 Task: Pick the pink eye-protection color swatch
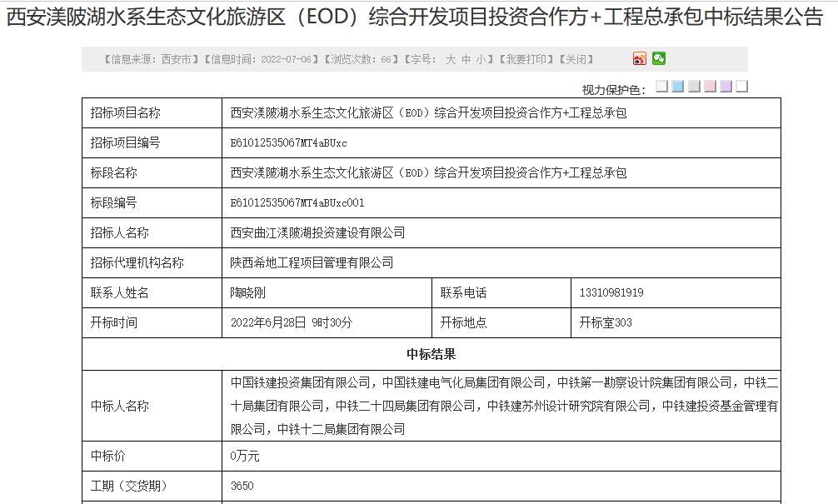pos(710,87)
